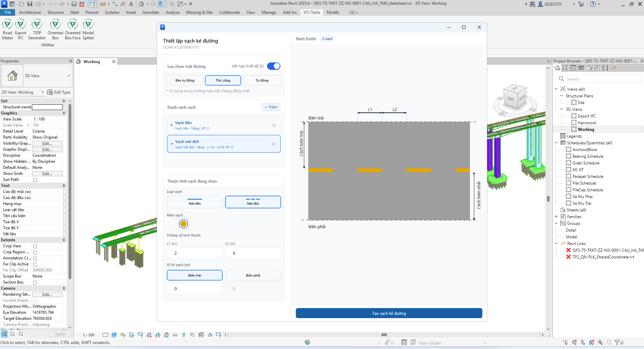
Task: Delete the Vạch nét đứt entry
Action: point(274,144)
